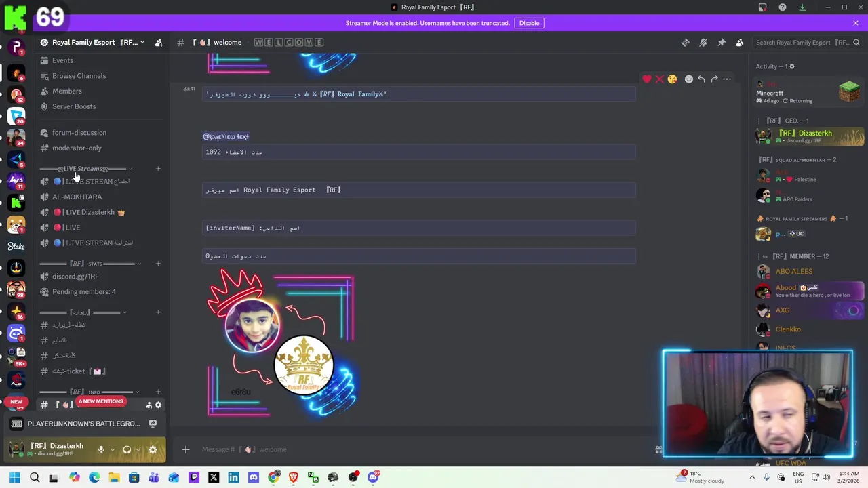Edit welcome channel settings gear
Screen dimensions: 868x488
tap(158, 405)
